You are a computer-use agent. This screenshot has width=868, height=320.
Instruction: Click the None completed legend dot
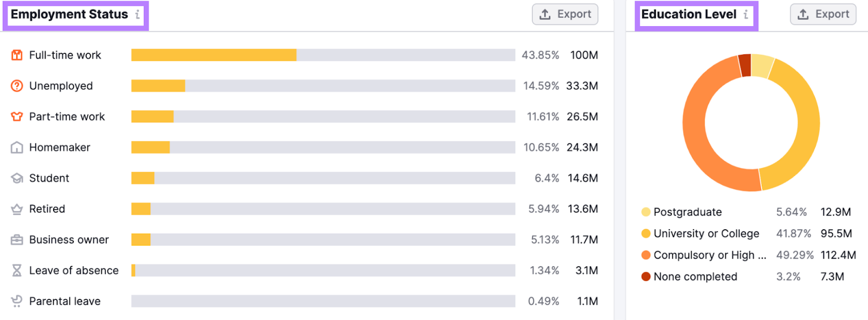coord(646,277)
